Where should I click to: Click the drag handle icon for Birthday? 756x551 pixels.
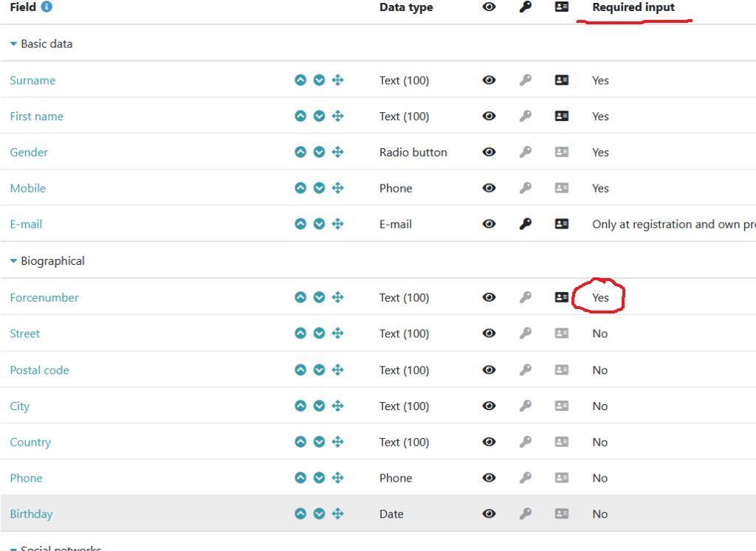338,514
